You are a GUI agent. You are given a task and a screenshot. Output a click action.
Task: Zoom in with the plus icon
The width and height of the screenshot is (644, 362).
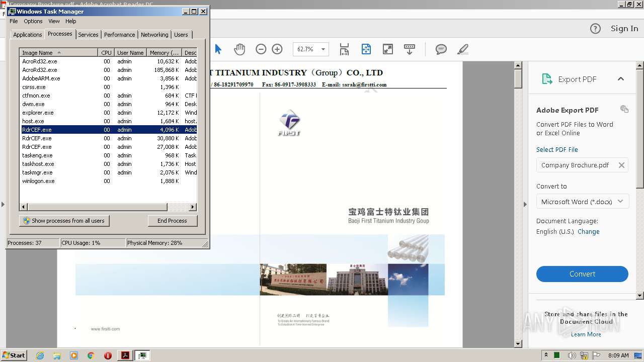tap(277, 49)
